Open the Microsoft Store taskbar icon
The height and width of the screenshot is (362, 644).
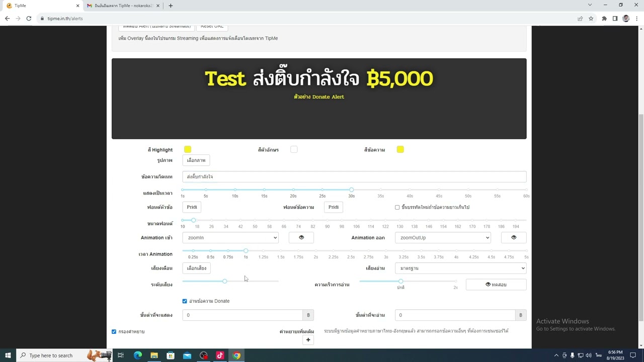click(171, 355)
